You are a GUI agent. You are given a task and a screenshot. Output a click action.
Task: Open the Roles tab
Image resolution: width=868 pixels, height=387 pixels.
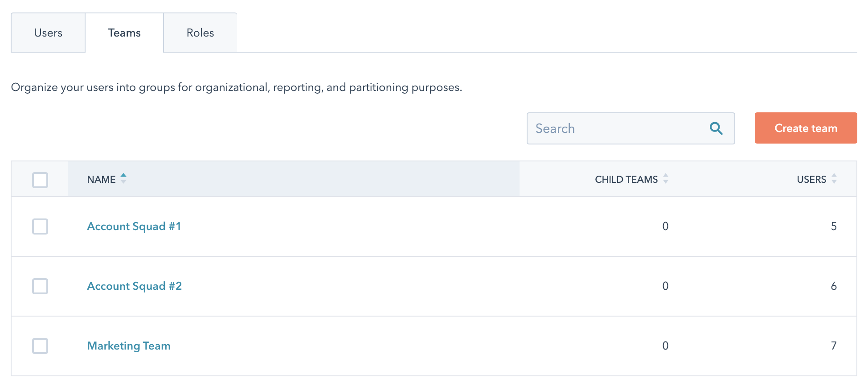pyautogui.click(x=201, y=33)
